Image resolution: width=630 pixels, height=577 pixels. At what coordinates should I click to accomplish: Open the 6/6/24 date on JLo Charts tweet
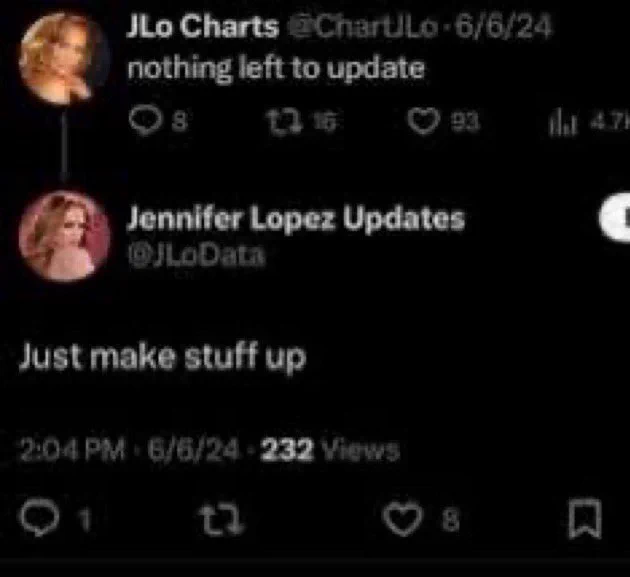click(x=503, y=27)
